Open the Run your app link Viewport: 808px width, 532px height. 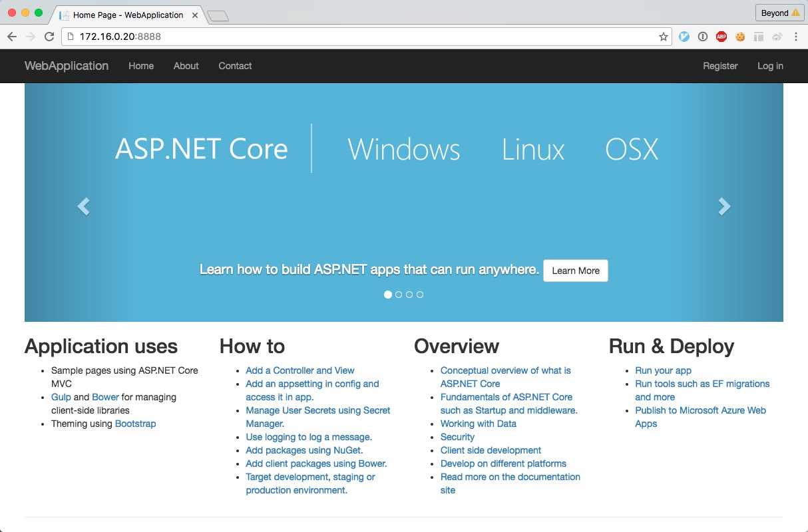coord(663,370)
